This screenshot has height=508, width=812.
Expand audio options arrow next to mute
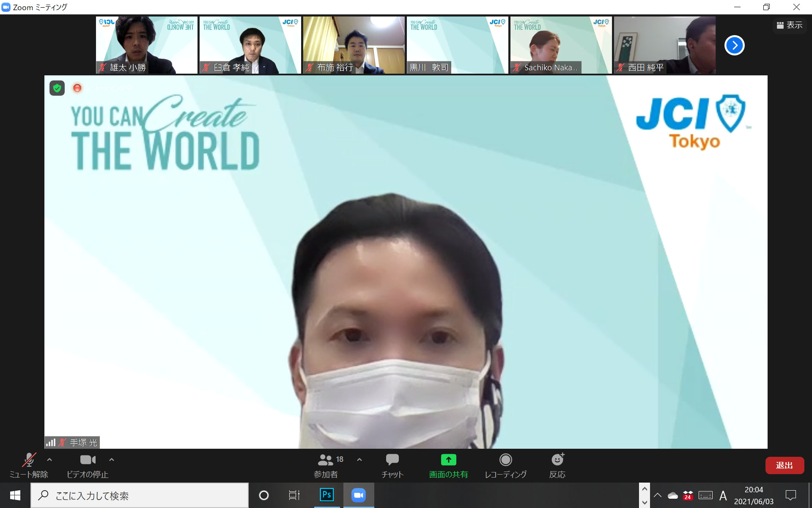[x=49, y=459]
